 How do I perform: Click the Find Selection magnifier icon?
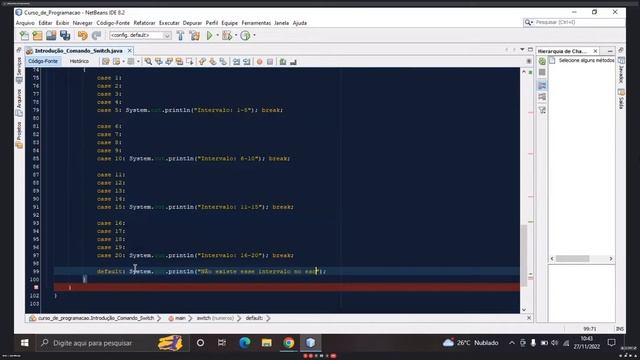(x=148, y=62)
